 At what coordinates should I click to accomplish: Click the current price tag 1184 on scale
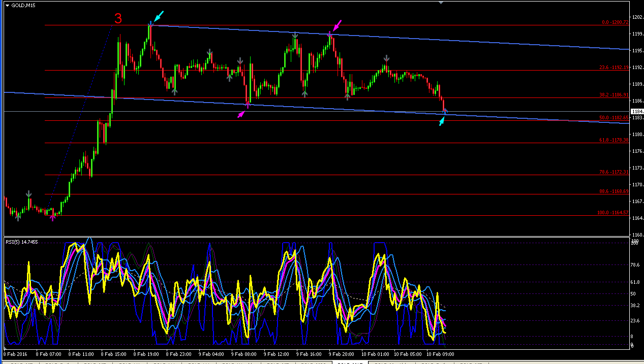tap(637, 111)
